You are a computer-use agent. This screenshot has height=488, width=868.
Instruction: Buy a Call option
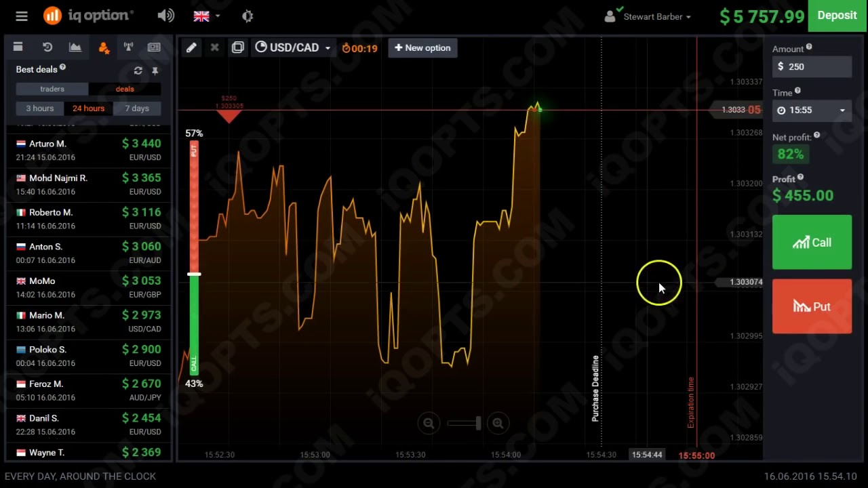click(812, 243)
